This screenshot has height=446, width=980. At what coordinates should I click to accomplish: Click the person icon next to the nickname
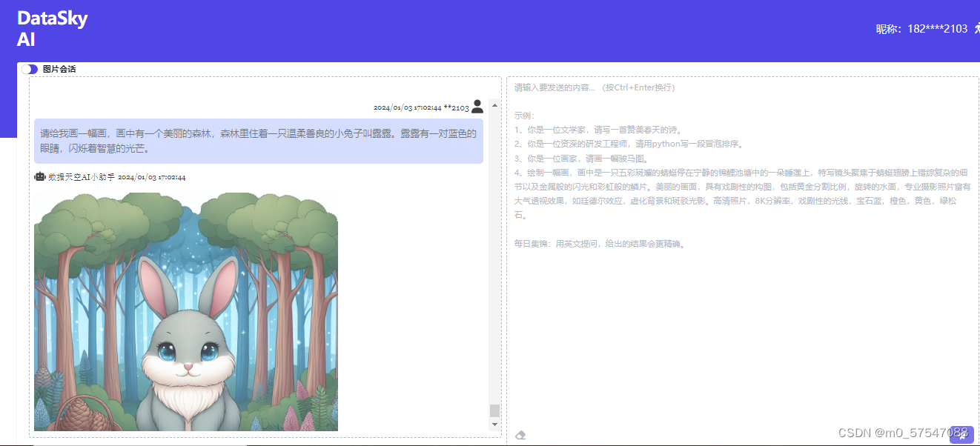[x=976, y=29]
